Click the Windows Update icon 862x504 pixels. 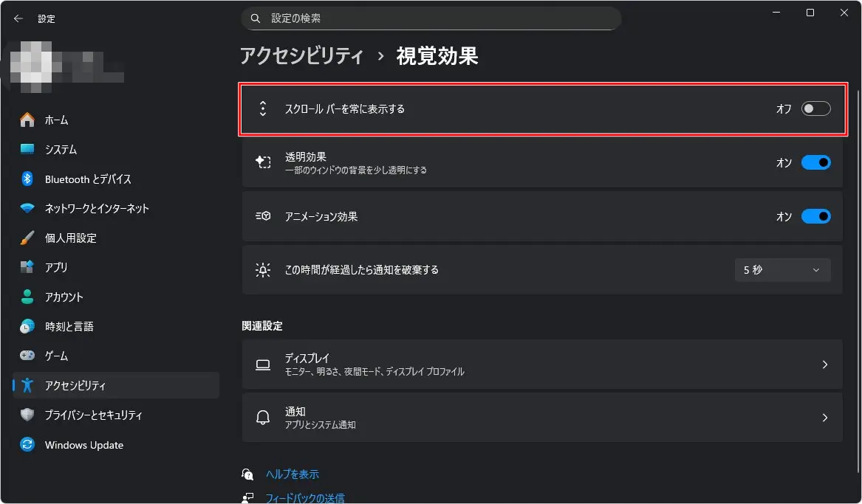point(27,445)
